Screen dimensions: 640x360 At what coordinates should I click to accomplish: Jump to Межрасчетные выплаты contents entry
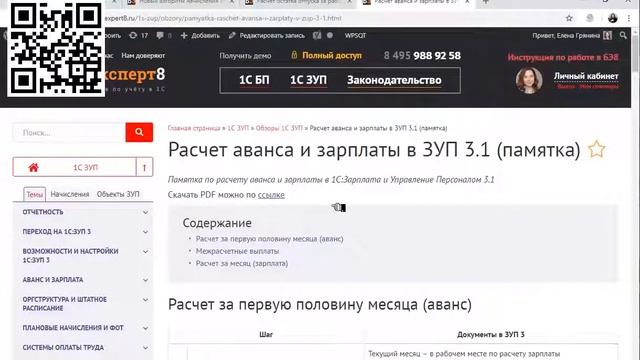click(x=237, y=251)
